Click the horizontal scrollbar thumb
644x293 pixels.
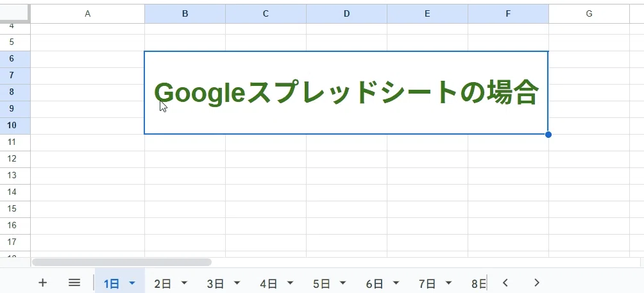[122, 262]
